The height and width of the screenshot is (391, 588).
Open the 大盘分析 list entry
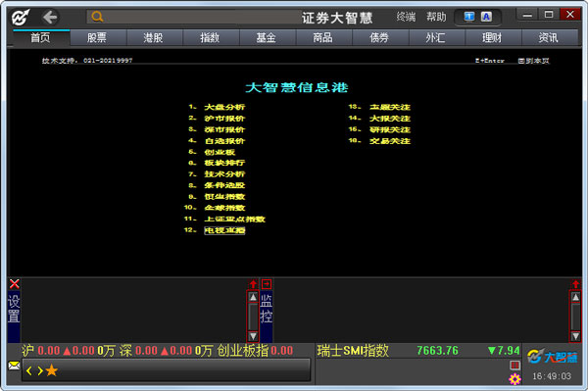tap(224, 107)
